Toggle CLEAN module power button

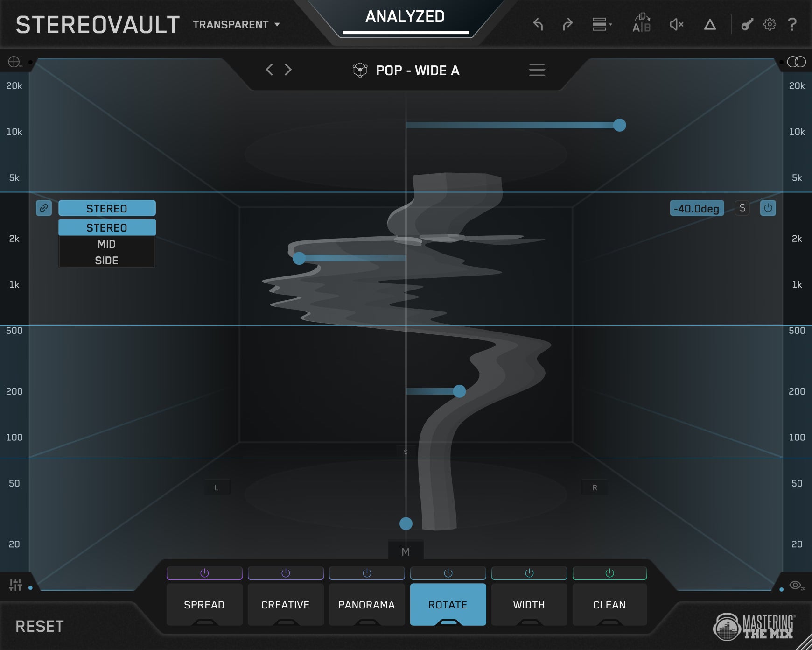tap(609, 573)
